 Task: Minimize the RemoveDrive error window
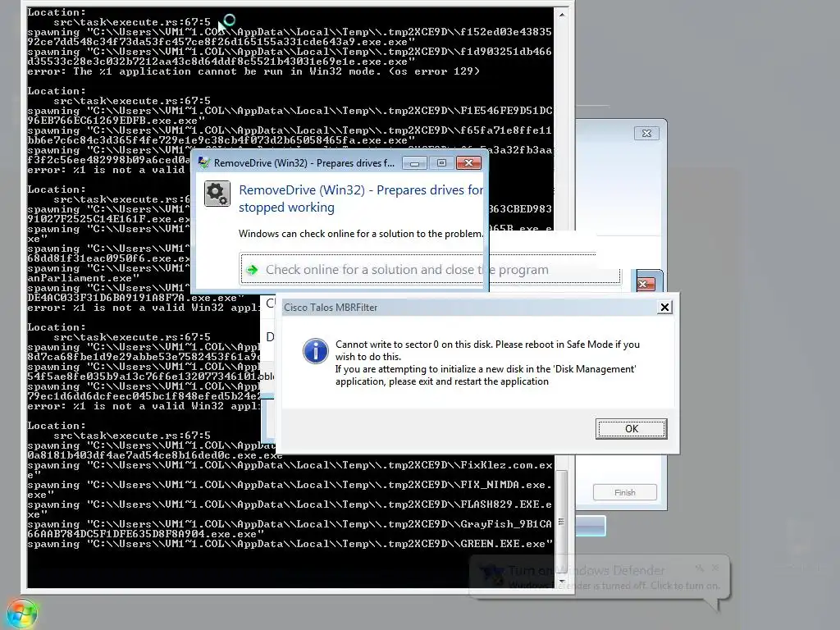click(414, 163)
